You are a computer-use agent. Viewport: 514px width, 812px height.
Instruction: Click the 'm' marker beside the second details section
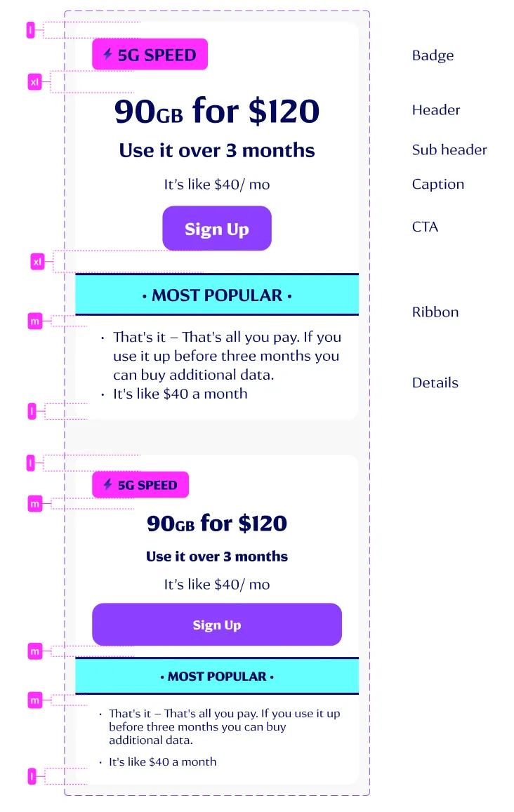(x=34, y=700)
